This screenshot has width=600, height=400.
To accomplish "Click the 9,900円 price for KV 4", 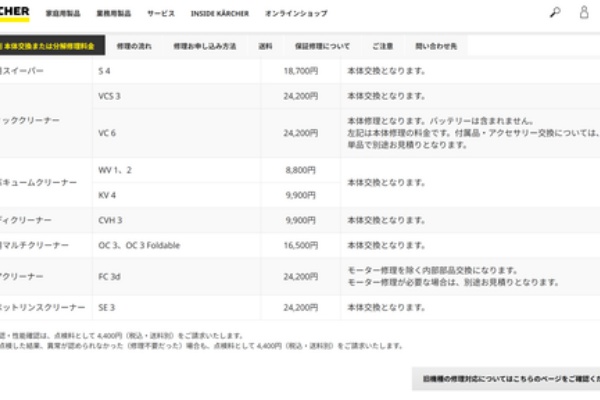I will pyautogui.click(x=301, y=195).
